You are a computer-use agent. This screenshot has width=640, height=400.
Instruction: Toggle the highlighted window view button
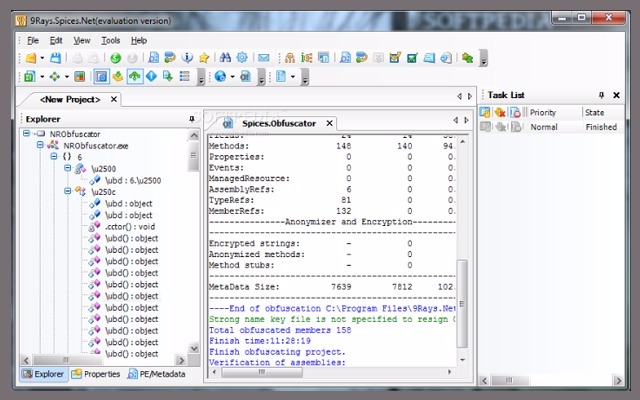pyautogui.click(x=101, y=76)
